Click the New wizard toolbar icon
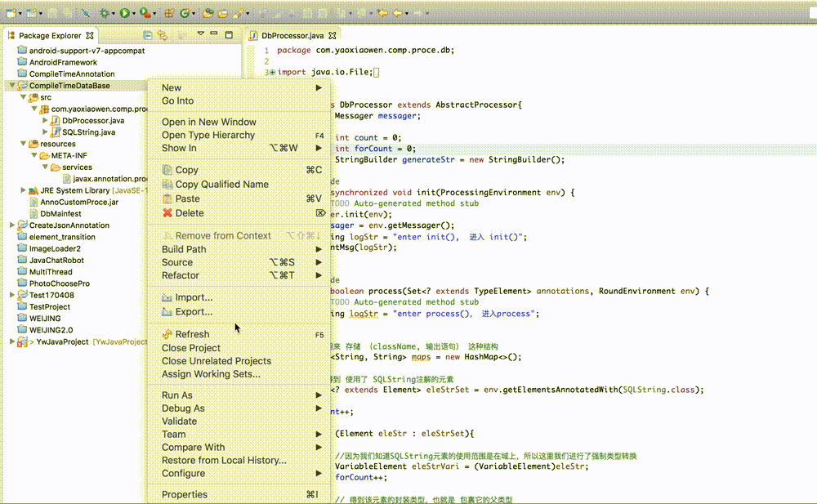 tap(11, 13)
